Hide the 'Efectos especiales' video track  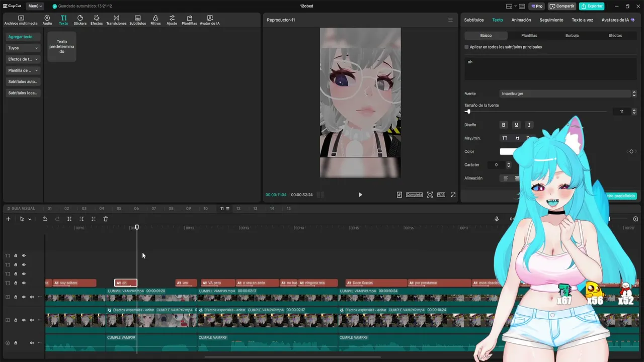[24, 320]
